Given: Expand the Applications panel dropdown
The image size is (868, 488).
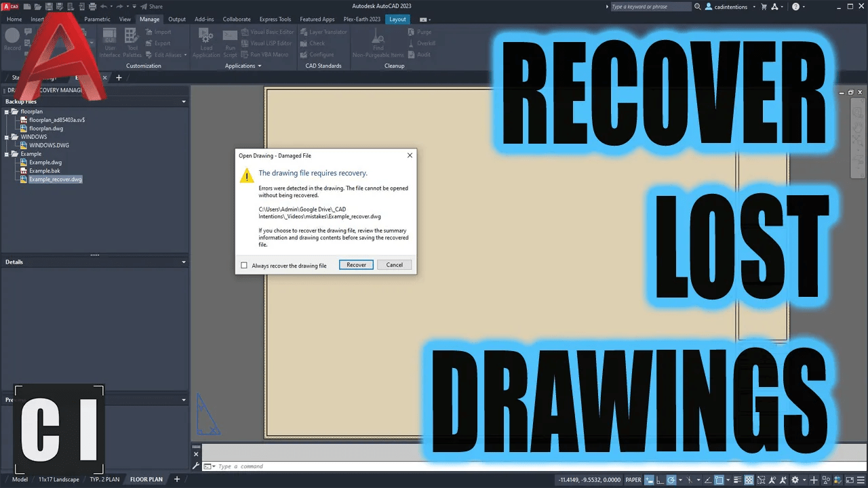Looking at the screenshot, I should (x=243, y=66).
